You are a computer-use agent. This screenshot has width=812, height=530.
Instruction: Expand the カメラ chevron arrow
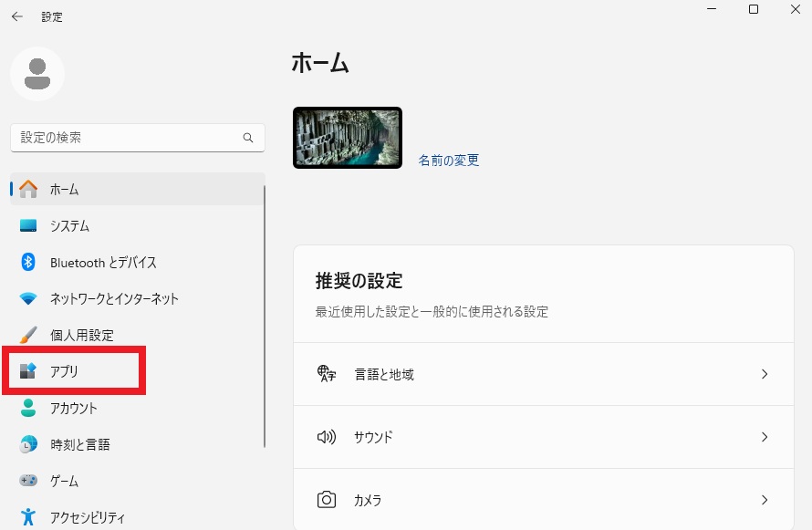tap(765, 500)
